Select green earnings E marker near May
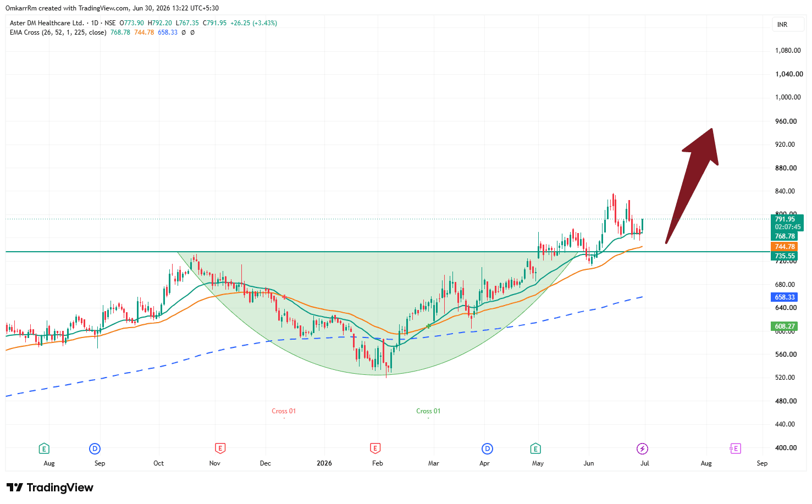The width and height of the screenshot is (812, 504). (x=535, y=449)
